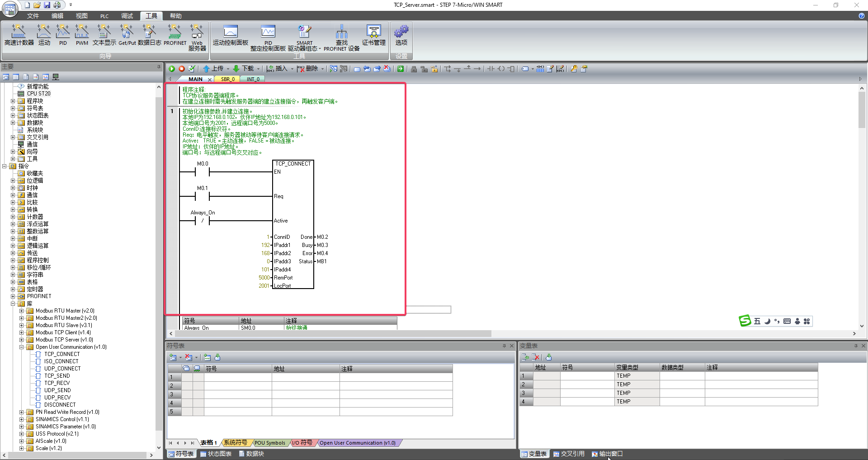868x460 pixels.
Task: Open the 文件 menu
Action: 33,16
